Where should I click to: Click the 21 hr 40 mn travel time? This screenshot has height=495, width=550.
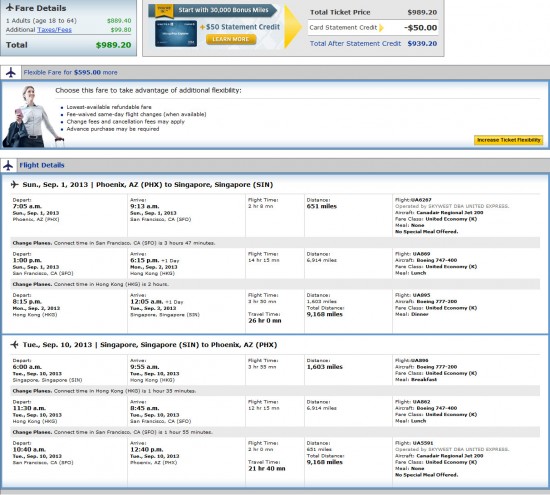tap(267, 469)
